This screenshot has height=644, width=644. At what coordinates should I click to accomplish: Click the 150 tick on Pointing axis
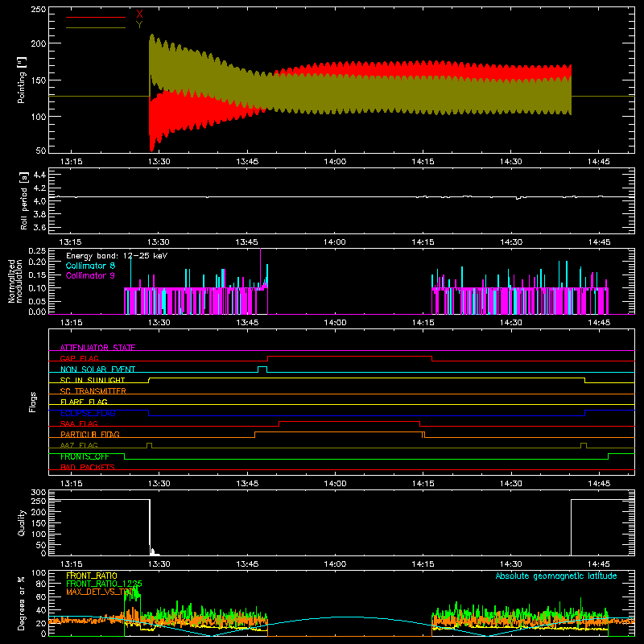(x=39, y=80)
